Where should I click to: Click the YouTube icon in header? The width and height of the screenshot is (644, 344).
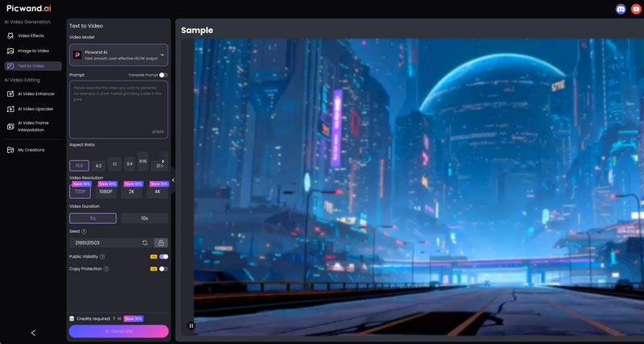pos(636,9)
